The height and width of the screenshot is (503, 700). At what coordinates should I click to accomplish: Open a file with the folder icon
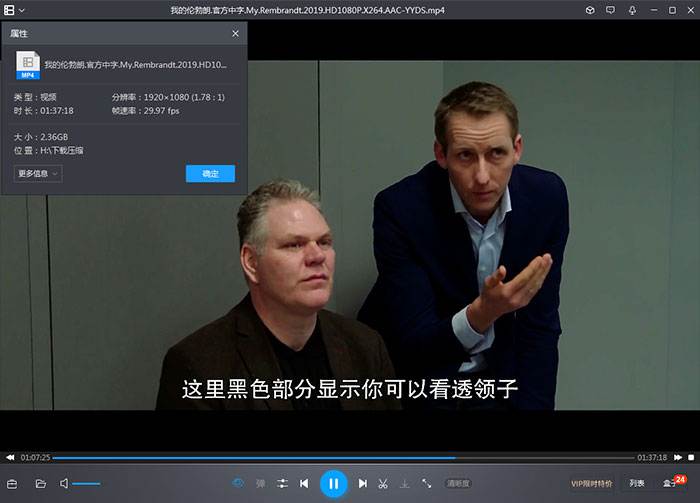pos(41,484)
